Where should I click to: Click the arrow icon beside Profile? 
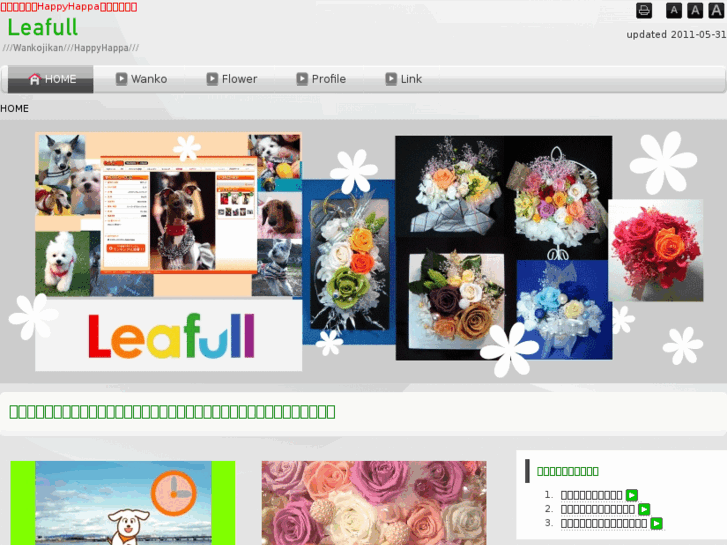pyautogui.click(x=302, y=79)
